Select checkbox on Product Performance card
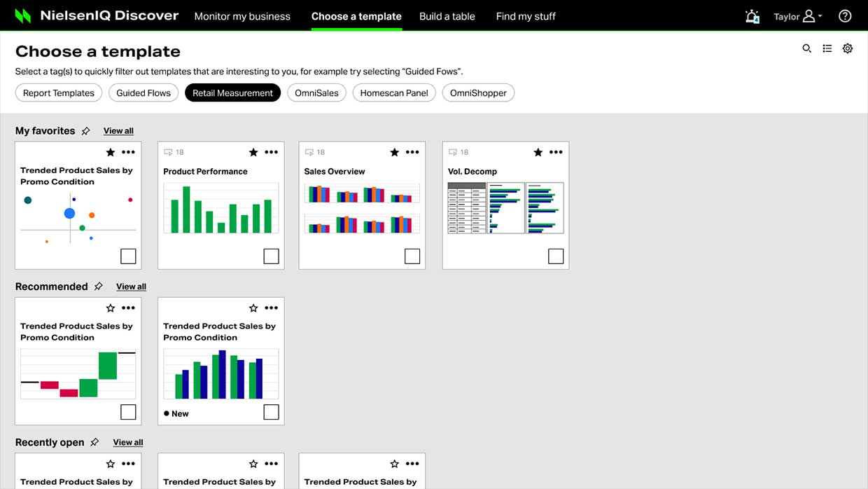This screenshot has width=868, height=489. (x=271, y=256)
